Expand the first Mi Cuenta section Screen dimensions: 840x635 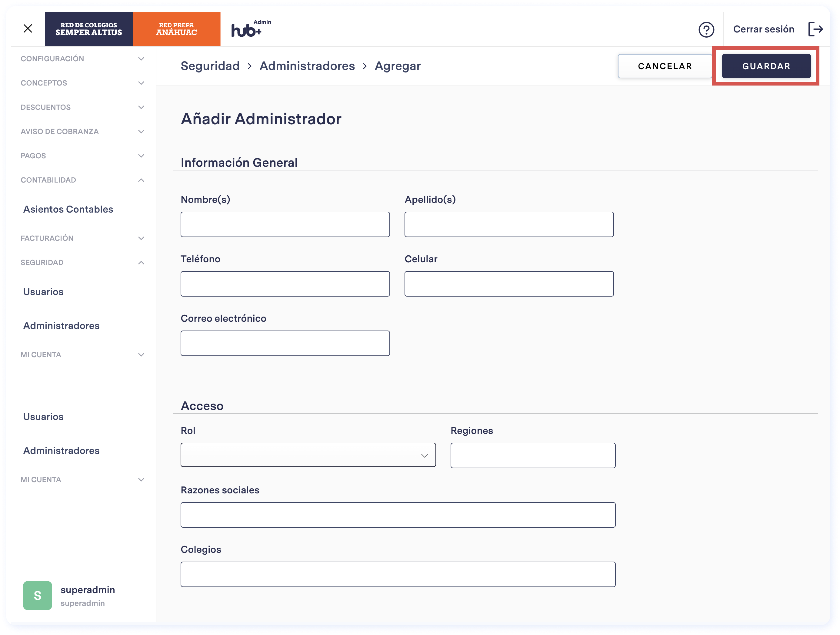(x=82, y=354)
